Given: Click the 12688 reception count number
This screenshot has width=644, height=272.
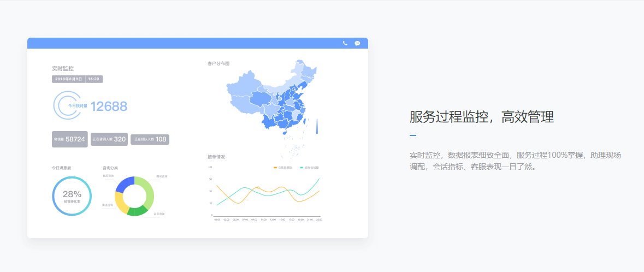Looking at the screenshot, I should pyautogui.click(x=109, y=107).
